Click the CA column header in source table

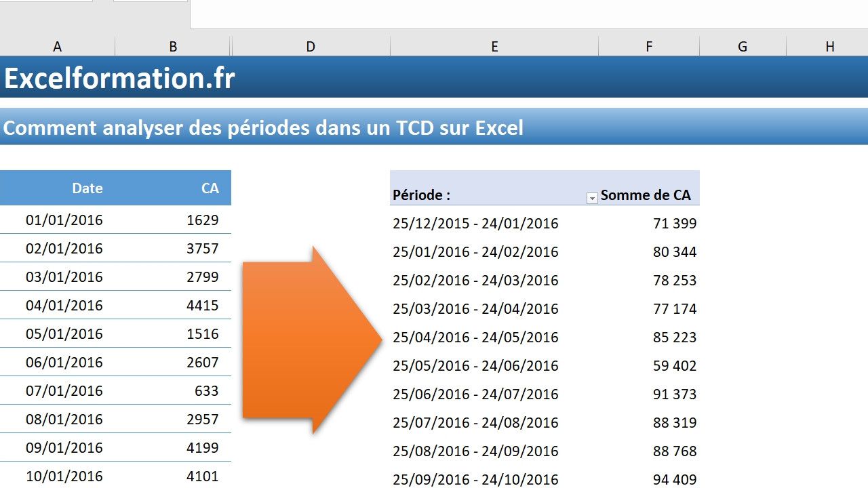(210, 188)
